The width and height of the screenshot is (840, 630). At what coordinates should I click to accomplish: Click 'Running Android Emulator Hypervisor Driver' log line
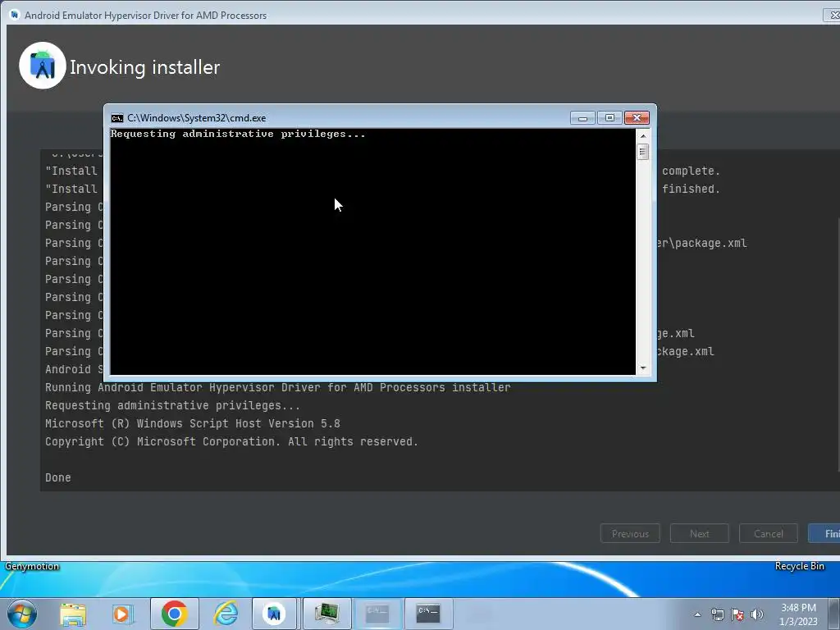tap(277, 387)
